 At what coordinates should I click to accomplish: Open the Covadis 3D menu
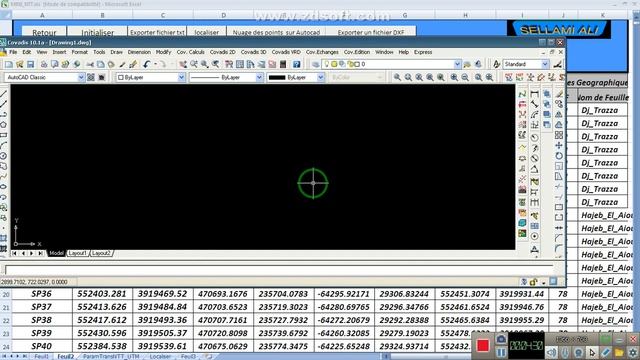pyautogui.click(x=253, y=52)
